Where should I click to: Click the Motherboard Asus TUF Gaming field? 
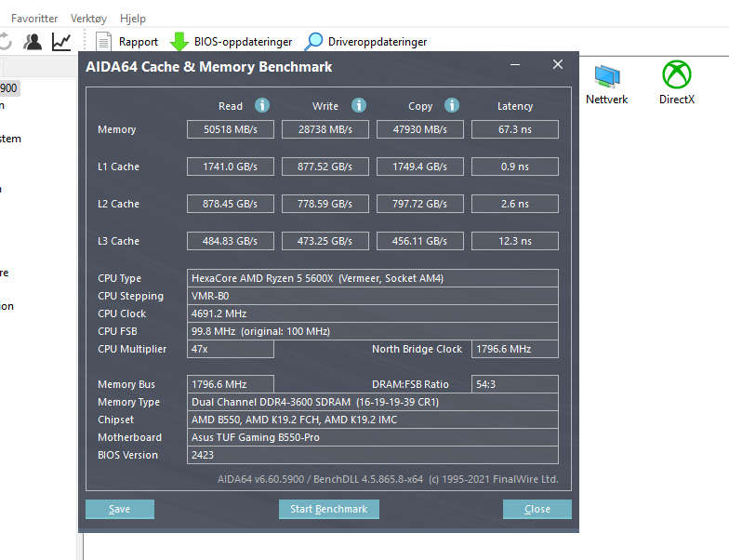click(x=373, y=437)
